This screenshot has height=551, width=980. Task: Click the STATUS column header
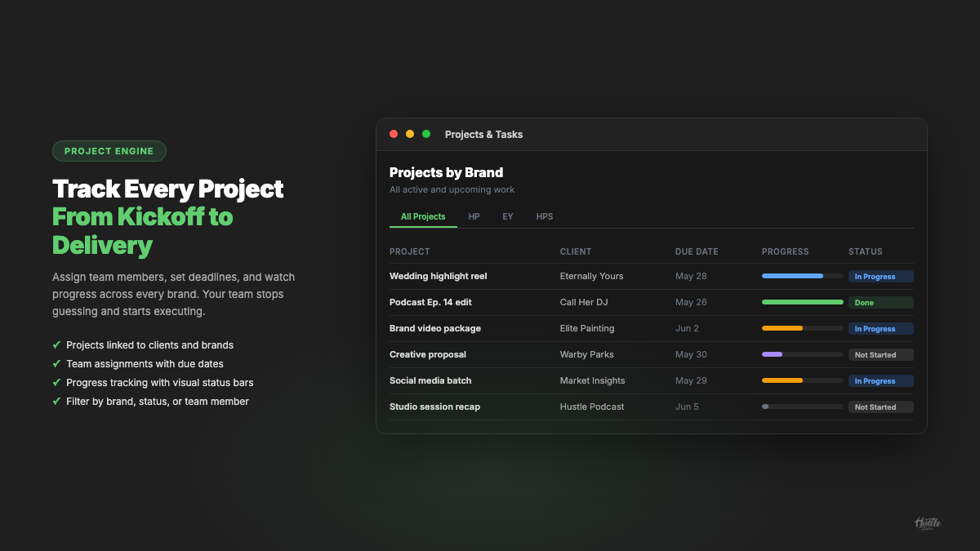[x=866, y=251]
